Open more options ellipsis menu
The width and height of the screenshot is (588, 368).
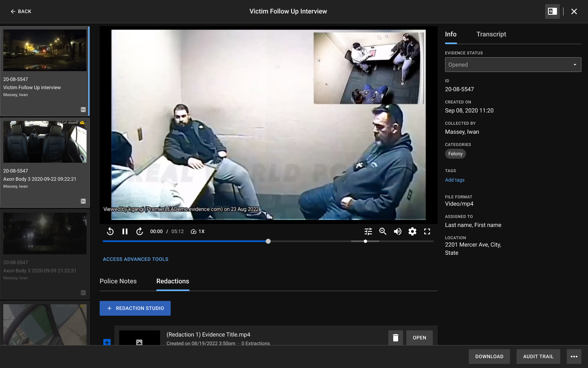[x=574, y=357]
